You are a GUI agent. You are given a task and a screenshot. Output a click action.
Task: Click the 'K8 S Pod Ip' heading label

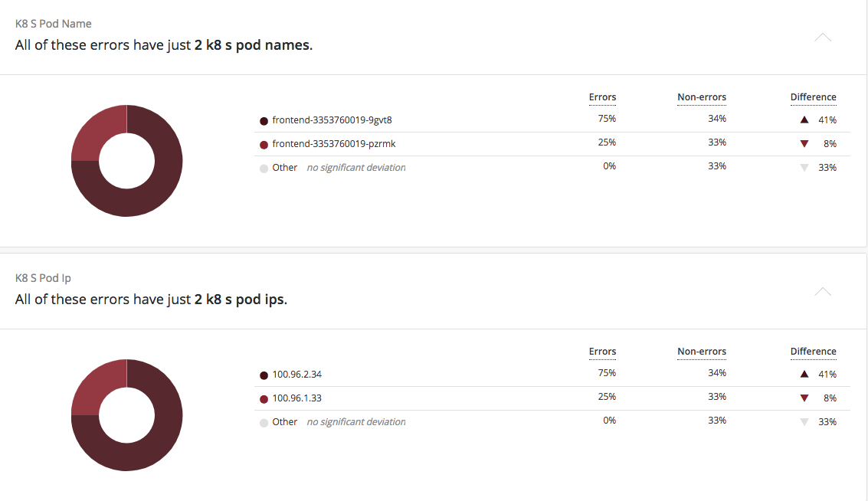(x=43, y=278)
